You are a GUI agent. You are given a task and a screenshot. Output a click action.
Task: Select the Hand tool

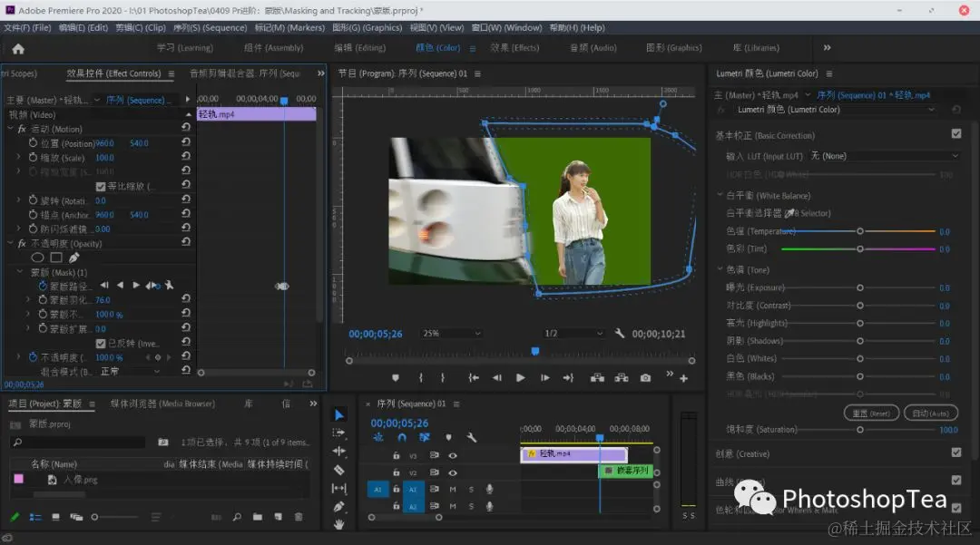pos(338,524)
